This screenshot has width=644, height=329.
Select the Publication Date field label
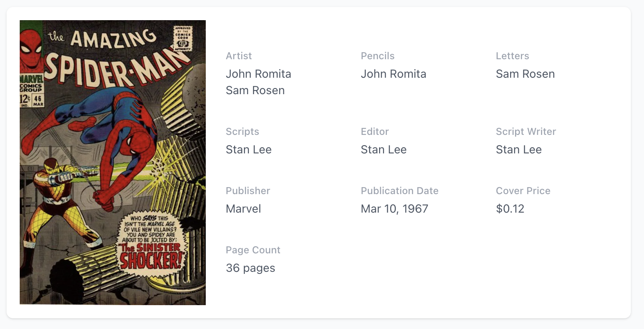[399, 191]
